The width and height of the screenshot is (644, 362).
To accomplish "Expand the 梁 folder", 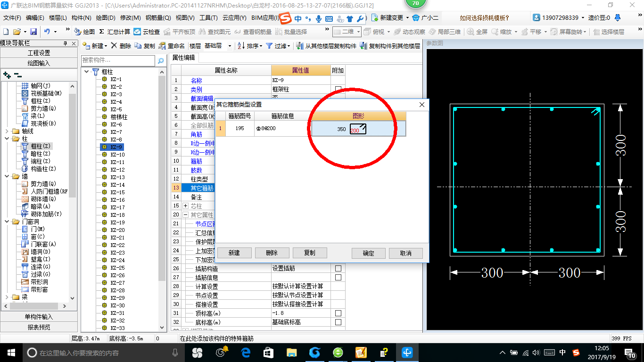I will 7,297.
